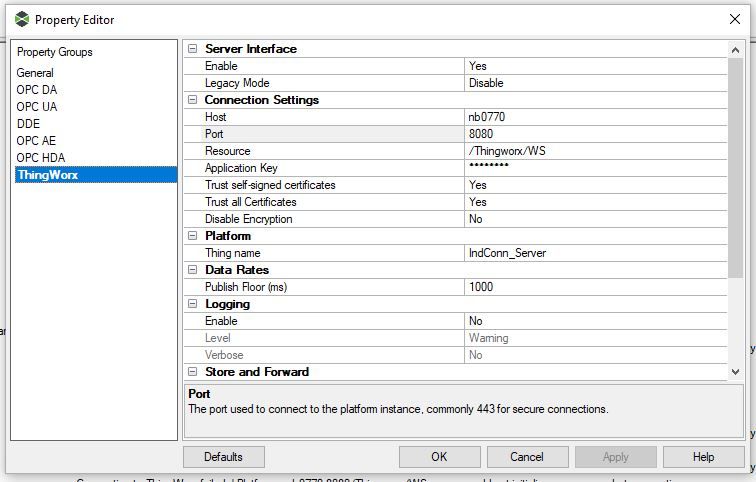Close the Property Editor dialog
This screenshot has height=482, width=756.
735,19
